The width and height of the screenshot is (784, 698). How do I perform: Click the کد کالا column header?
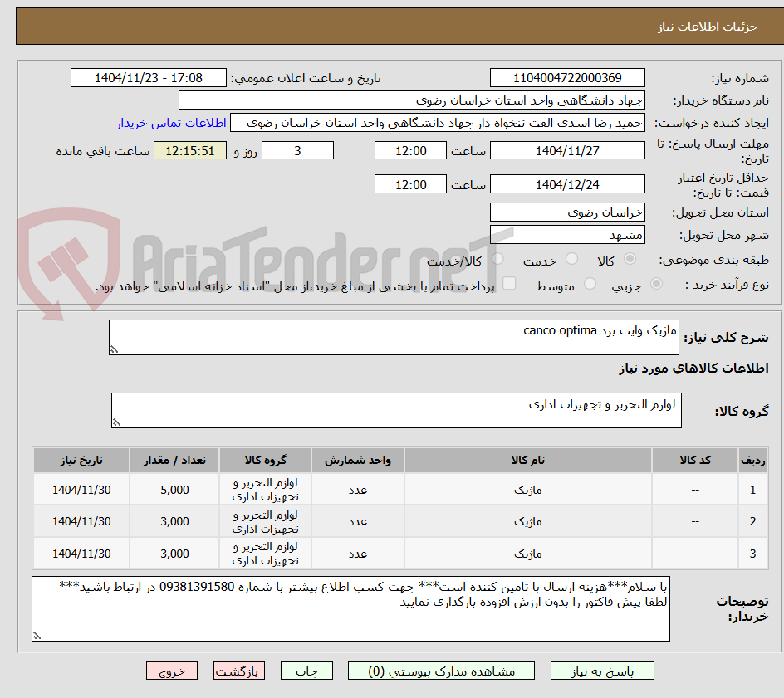coord(695,460)
